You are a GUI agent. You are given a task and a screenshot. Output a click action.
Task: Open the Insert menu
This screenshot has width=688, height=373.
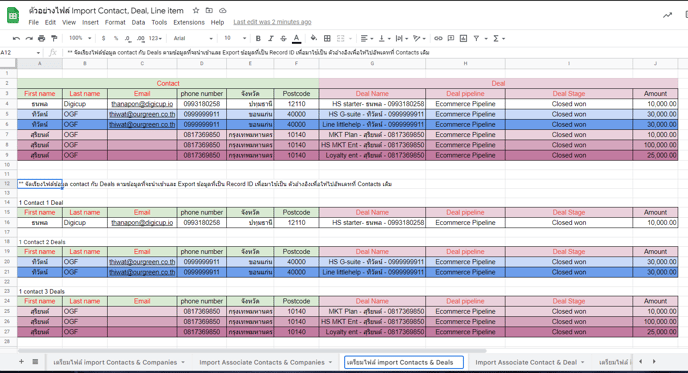90,22
